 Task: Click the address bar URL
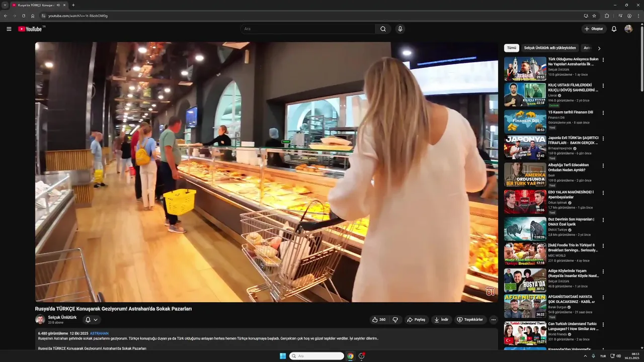78,16
